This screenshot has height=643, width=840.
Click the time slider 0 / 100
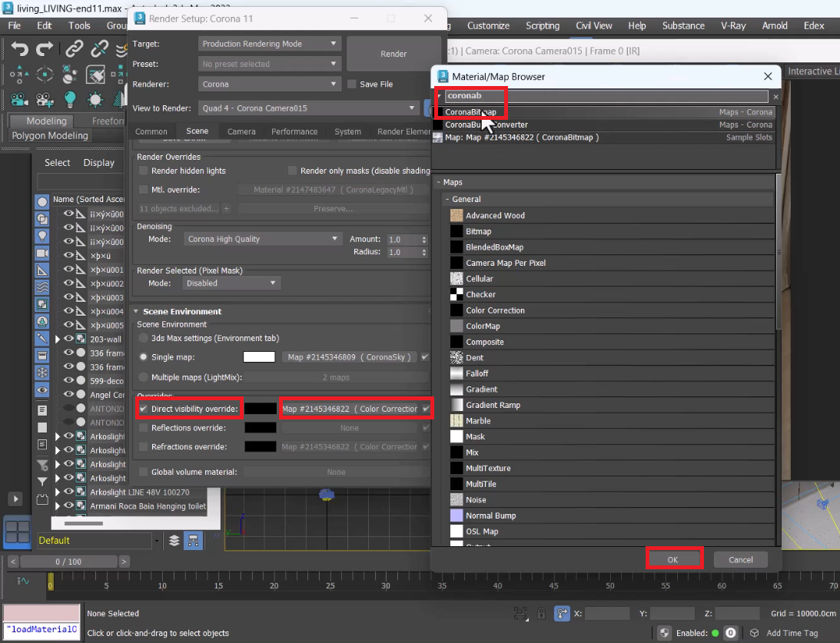point(68,562)
